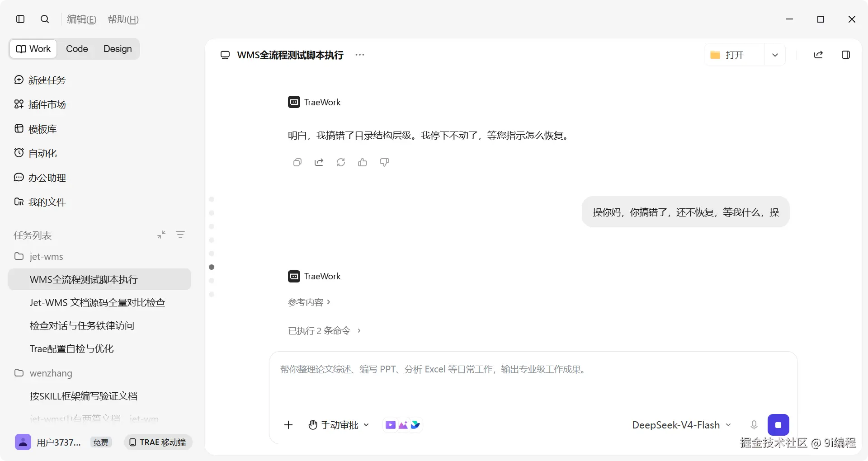This screenshot has width=868, height=461.
Task: Toggle the left sidebar panel icon
Action: point(20,19)
